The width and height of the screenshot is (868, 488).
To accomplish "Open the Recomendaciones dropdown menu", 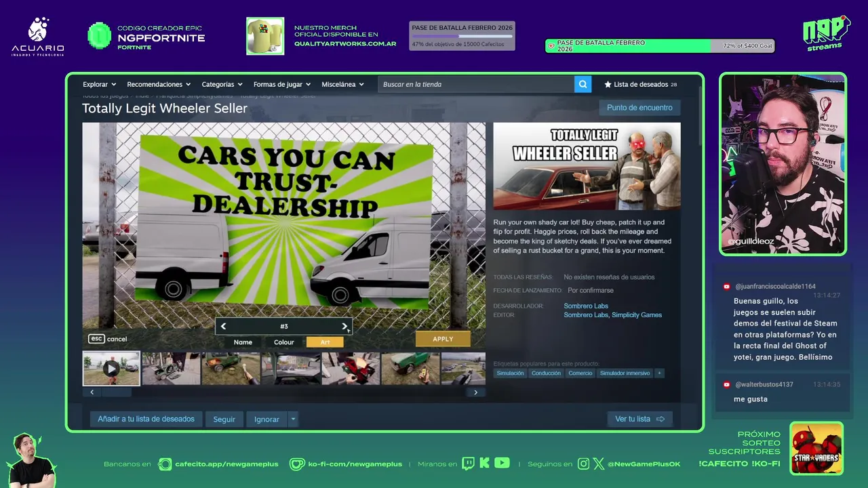I will pyautogui.click(x=159, y=84).
